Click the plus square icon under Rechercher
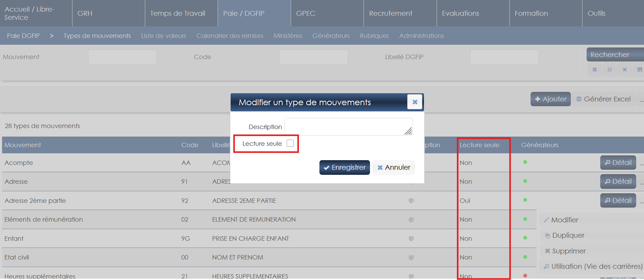 tap(594, 70)
